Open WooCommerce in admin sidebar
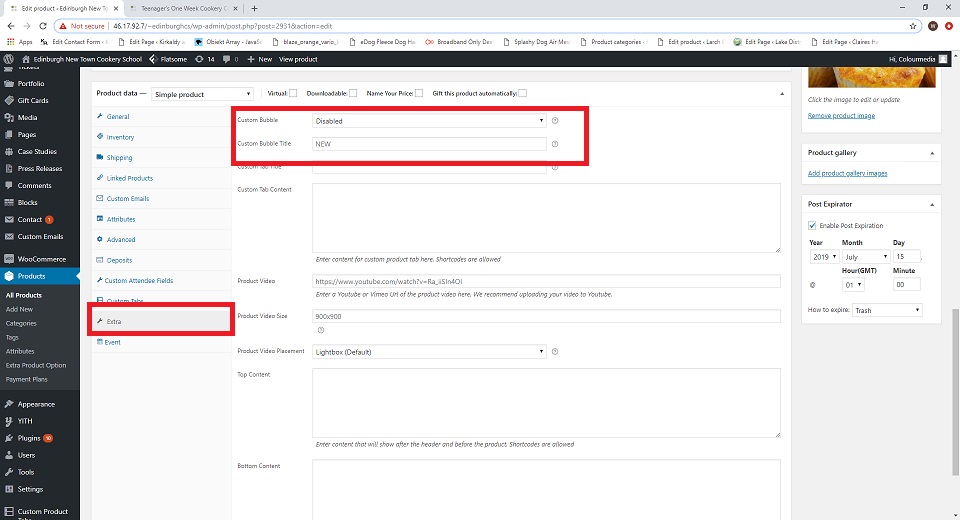Screen dimensions: 960x520 pos(41,259)
